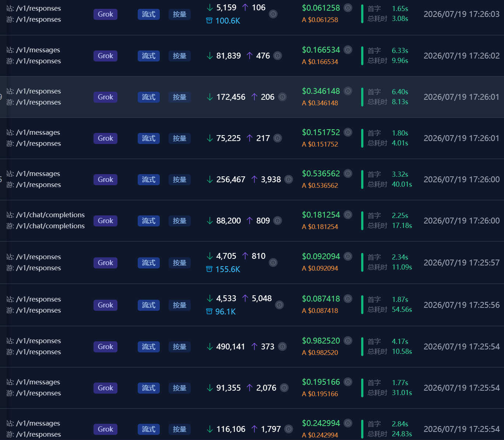
Task: Click the green cost $0.346148
Action: pyautogui.click(x=321, y=91)
